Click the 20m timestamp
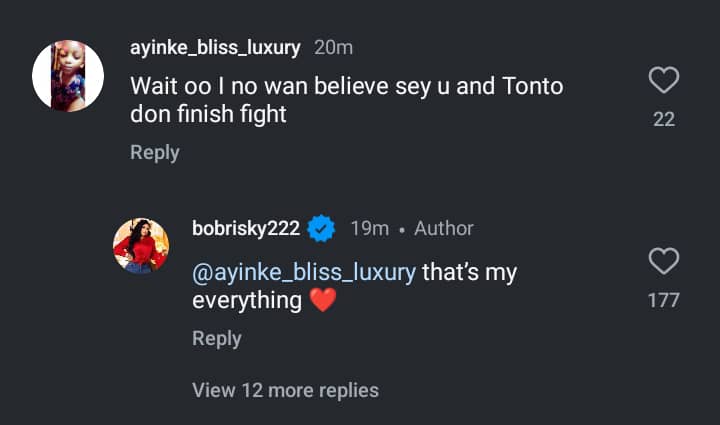Screen dimensions: 720x425 [333, 47]
